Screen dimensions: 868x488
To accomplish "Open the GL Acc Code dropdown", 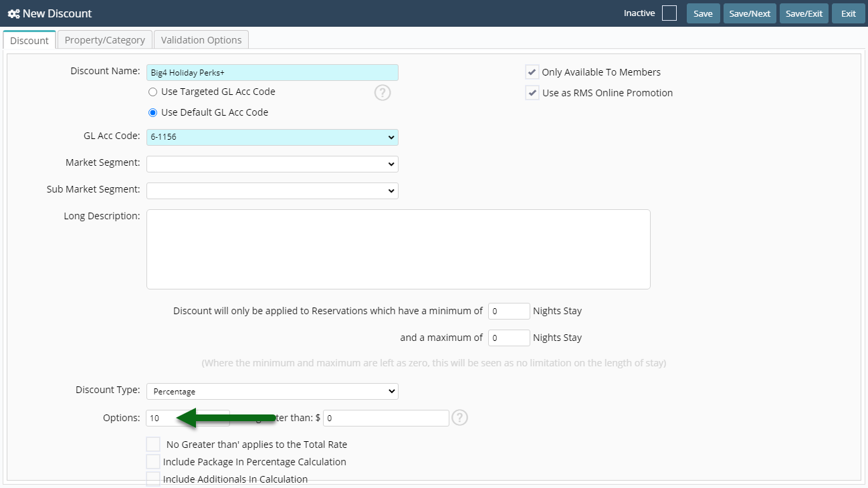I will [x=272, y=137].
